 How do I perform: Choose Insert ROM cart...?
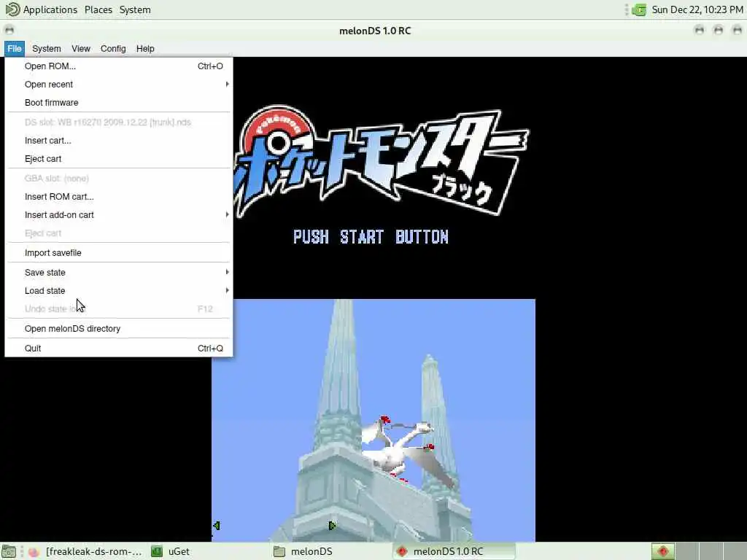pos(119,197)
